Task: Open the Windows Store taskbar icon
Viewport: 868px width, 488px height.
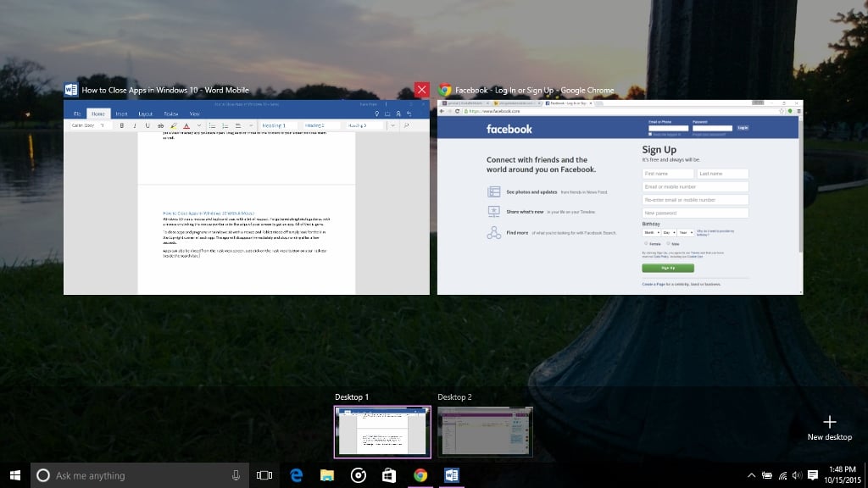Action: pyautogui.click(x=389, y=475)
